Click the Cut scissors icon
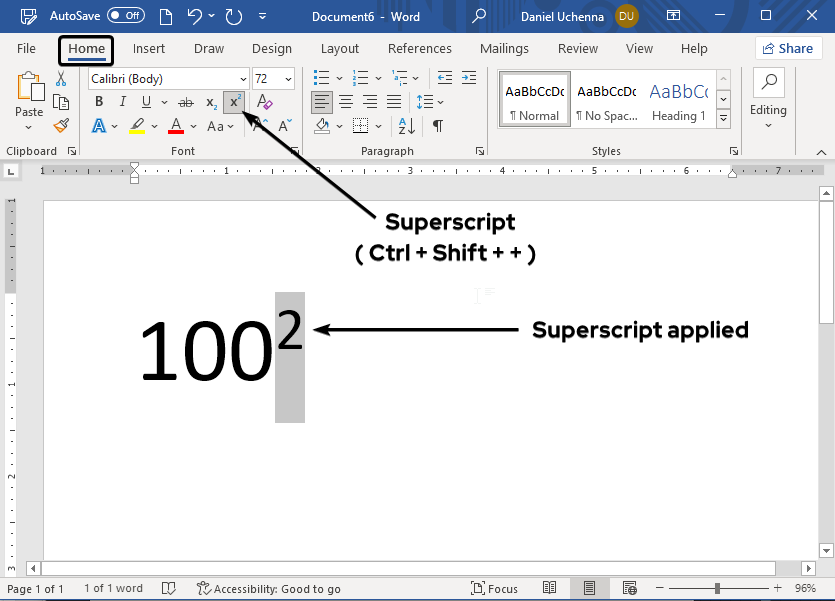The width and height of the screenshot is (835, 601). coord(61,79)
